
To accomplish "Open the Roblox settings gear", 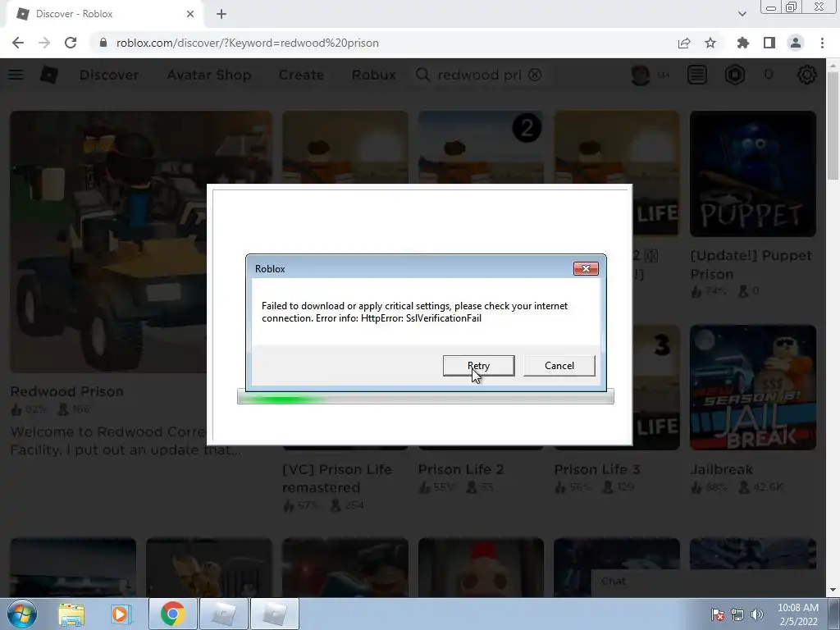I will [807, 75].
